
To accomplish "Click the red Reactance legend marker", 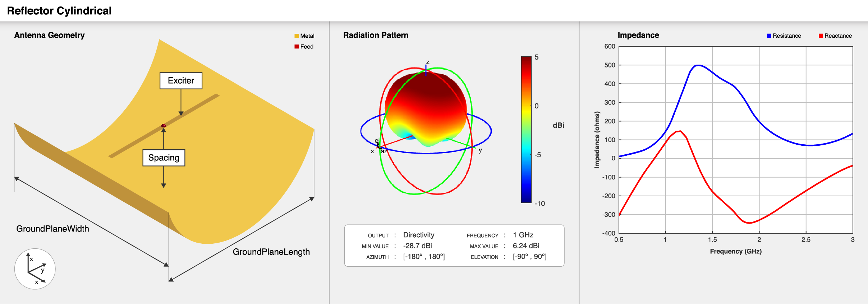I will click(821, 36).
